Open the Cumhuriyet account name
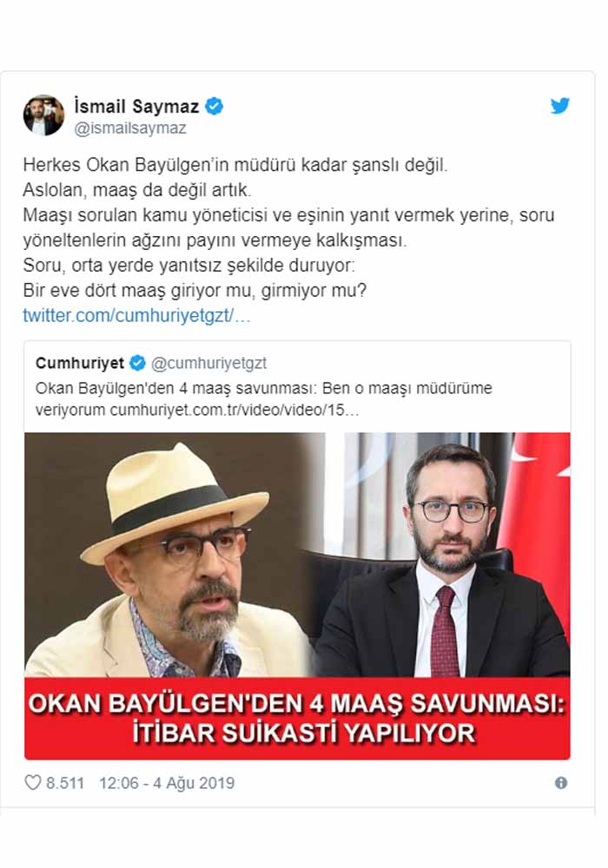Image resolution: width=608 pixels, height=868 pixels. click(80, 363)
